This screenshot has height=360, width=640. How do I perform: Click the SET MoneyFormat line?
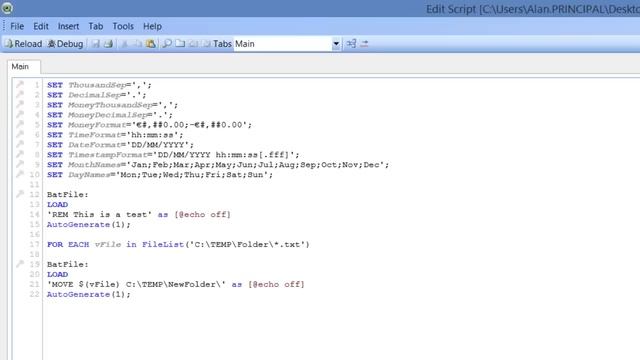click(x=149, y=125)
